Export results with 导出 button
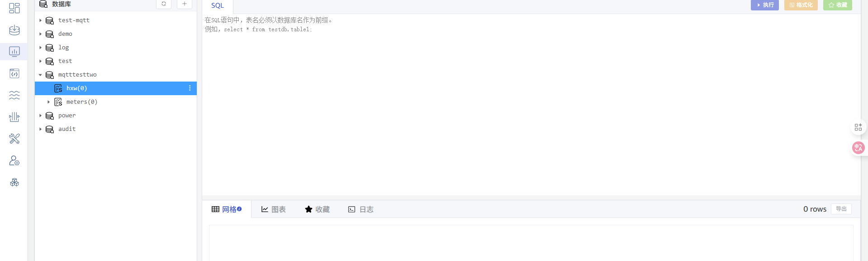The width and height of the screenshot is (868, 261). (x=841, y=209)
